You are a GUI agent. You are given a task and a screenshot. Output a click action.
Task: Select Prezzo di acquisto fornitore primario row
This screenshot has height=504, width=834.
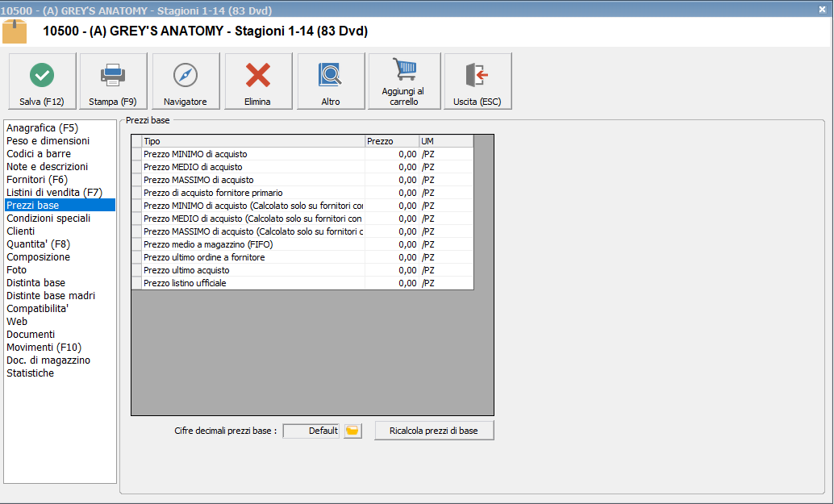[302, 193]
